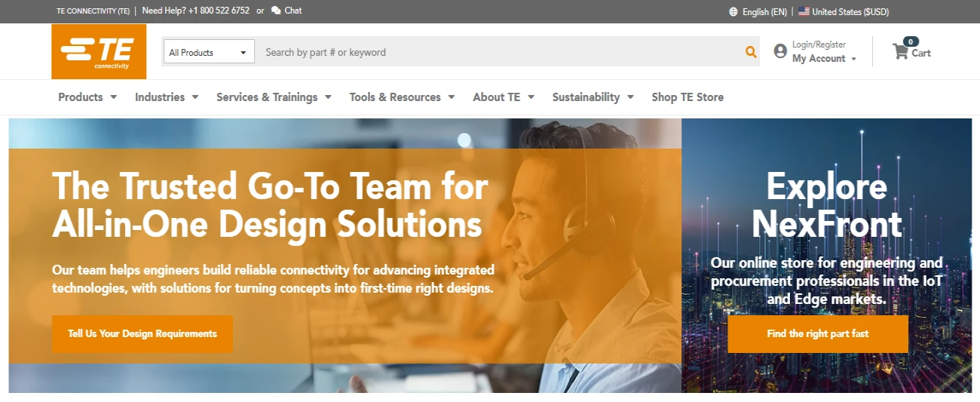Viewport: 980px width, 402px height.
Task: Open the About TE menu
Action: pos(504,97)
